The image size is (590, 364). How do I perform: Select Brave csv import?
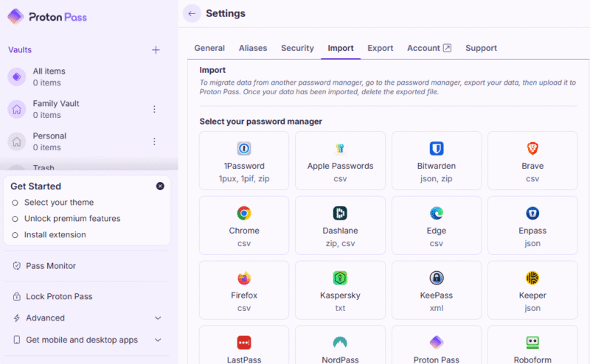click(x=532, y=161)
